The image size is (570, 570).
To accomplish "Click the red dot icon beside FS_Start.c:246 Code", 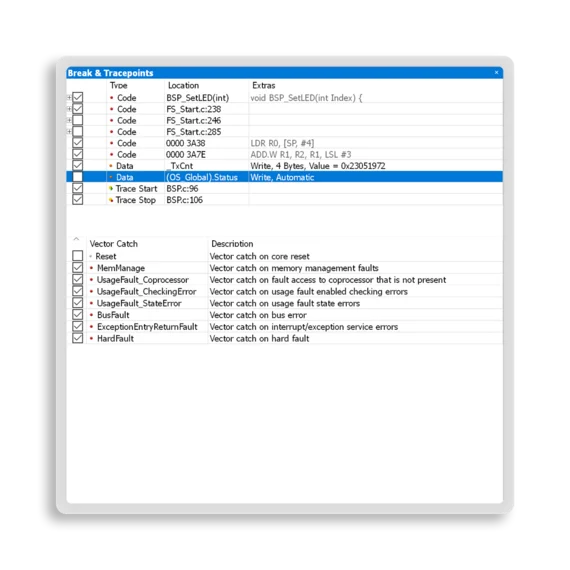I will [112, 120].
